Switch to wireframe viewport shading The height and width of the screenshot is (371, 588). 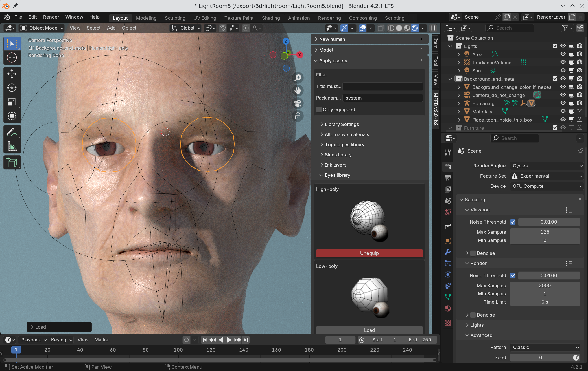[391, 28]
